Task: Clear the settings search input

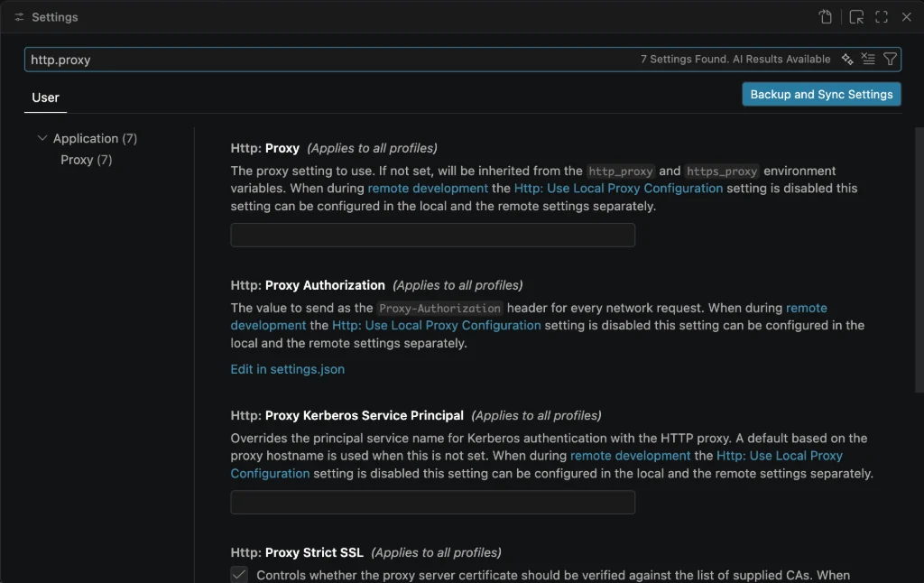Action: point(868,59)
